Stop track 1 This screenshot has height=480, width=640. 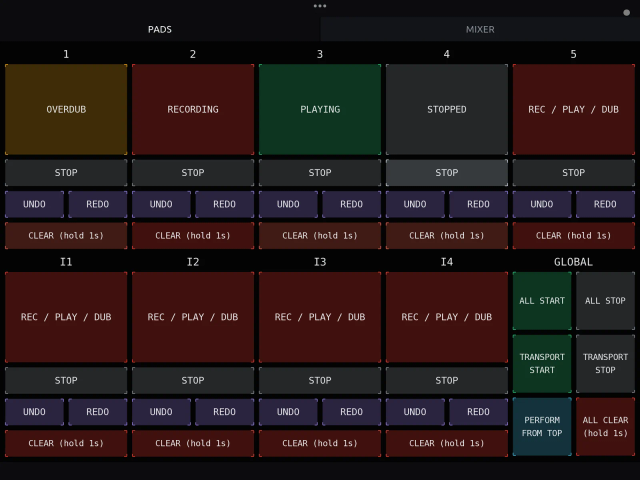coord(66,173)
